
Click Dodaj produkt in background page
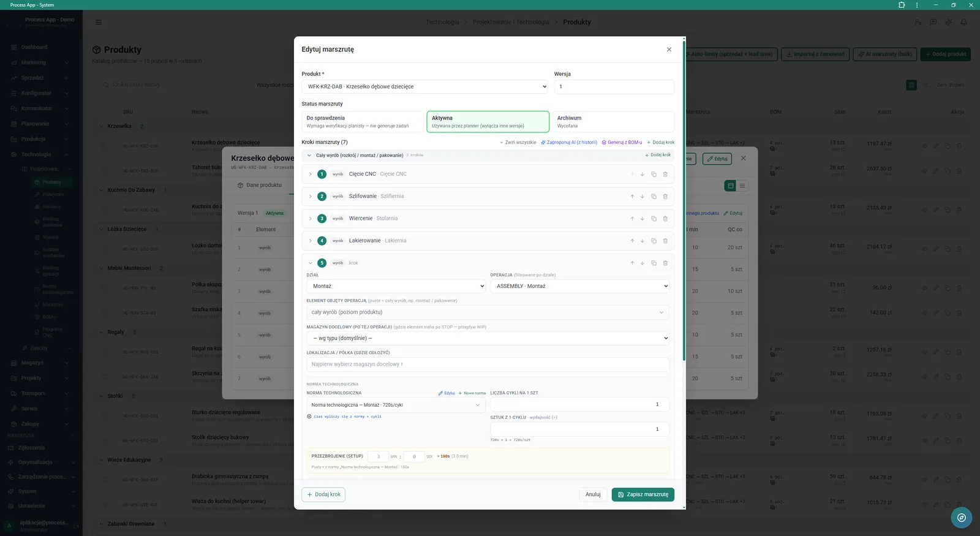coord(946,54)
